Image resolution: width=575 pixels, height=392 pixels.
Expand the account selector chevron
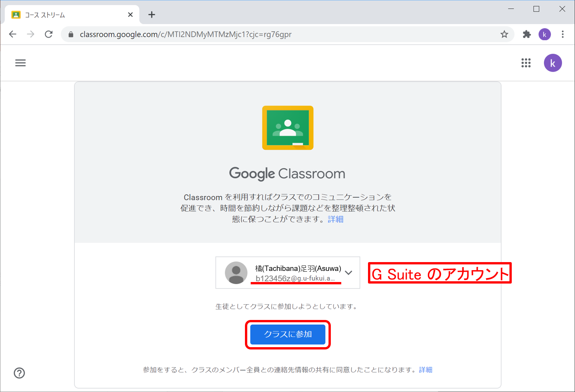pos(348,273)
